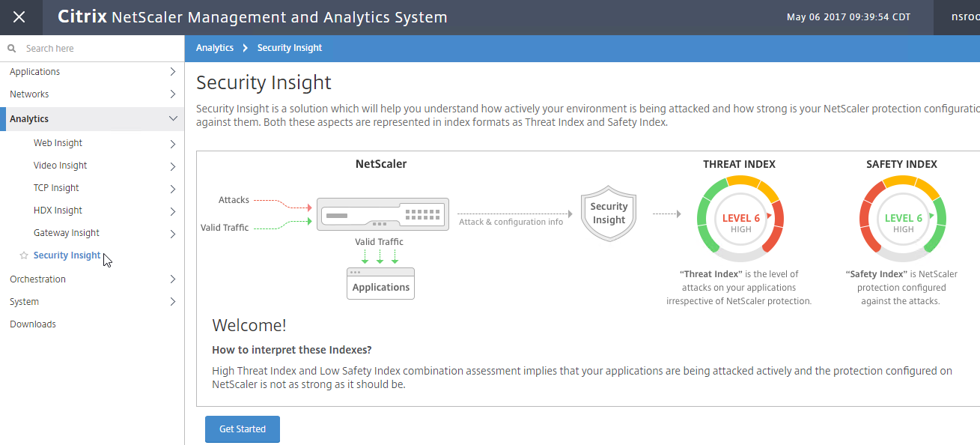Click the Safety Index Level 6 gauge
The image size is (980, 445).
(903, 218)
